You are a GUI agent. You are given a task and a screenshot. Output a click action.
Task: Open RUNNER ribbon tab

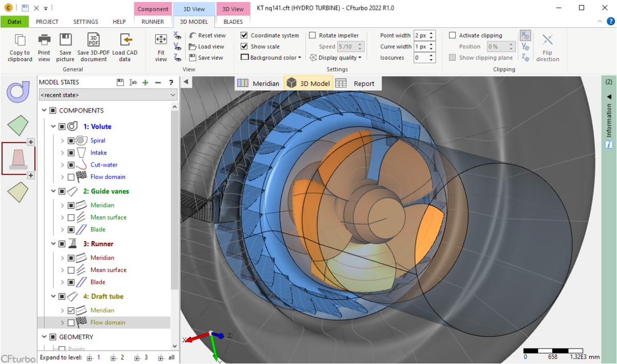click(153, 22)
